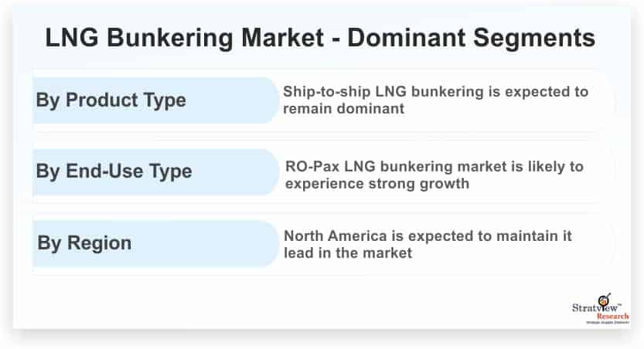Click the words experience strong growth

(x=377, y=184)
